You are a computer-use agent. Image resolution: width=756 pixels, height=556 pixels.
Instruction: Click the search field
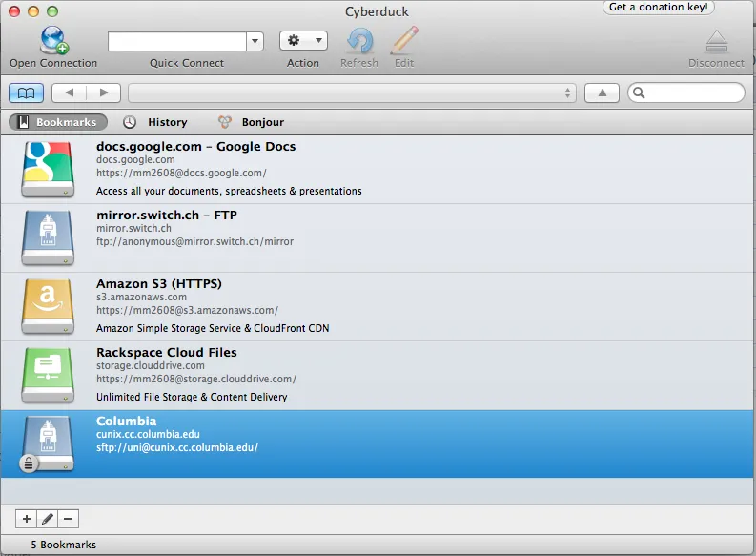point(686,93)
